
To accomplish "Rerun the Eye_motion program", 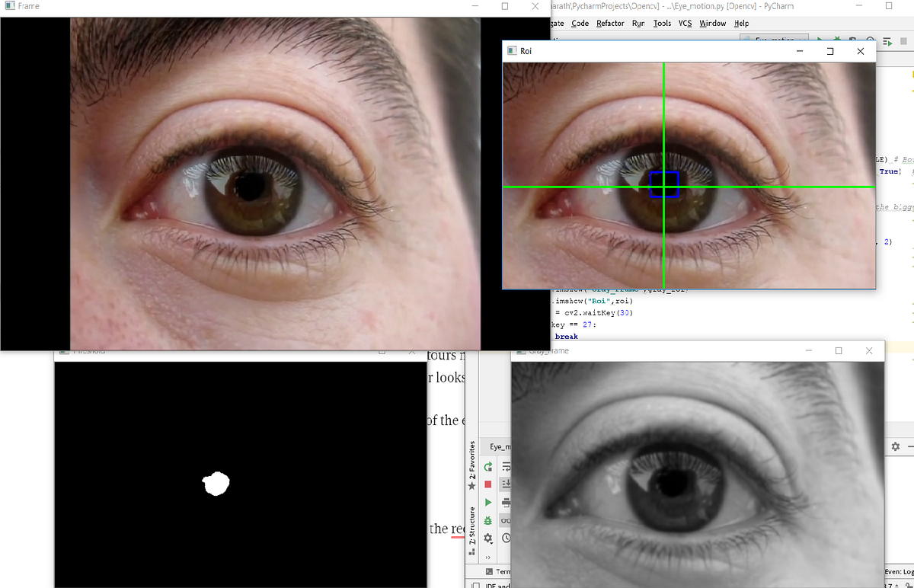I will pyautogui.click(x=487, y=468).
